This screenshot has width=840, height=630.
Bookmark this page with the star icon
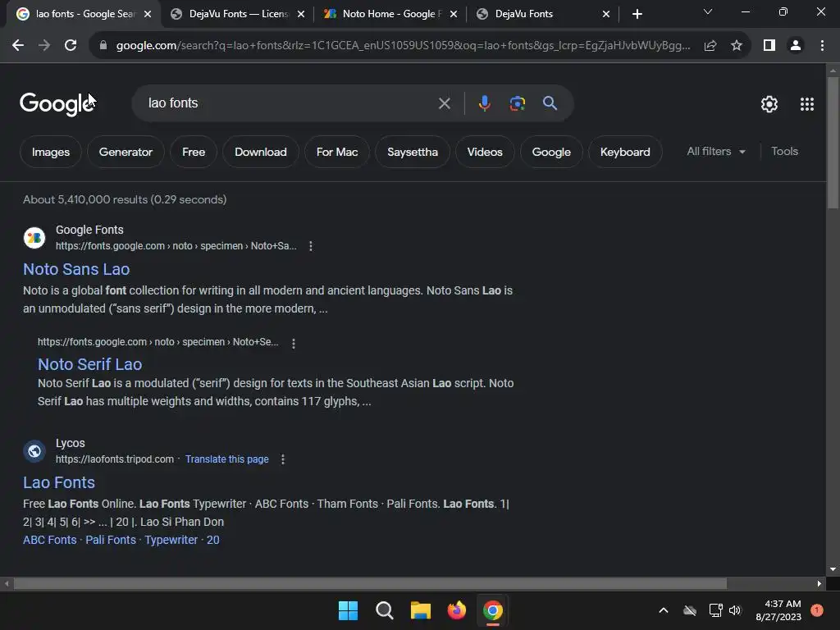737,46
